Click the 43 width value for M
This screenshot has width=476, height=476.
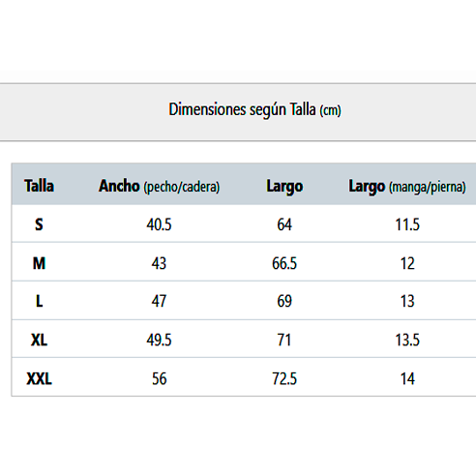coord(159,263)
